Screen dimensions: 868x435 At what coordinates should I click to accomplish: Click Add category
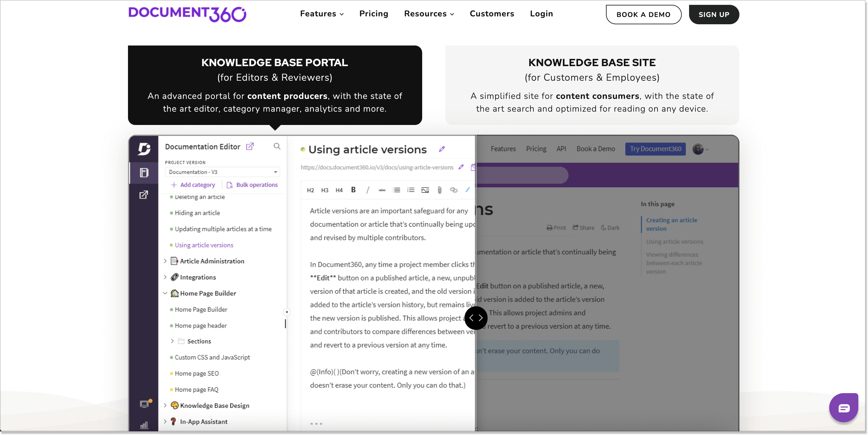193,185
